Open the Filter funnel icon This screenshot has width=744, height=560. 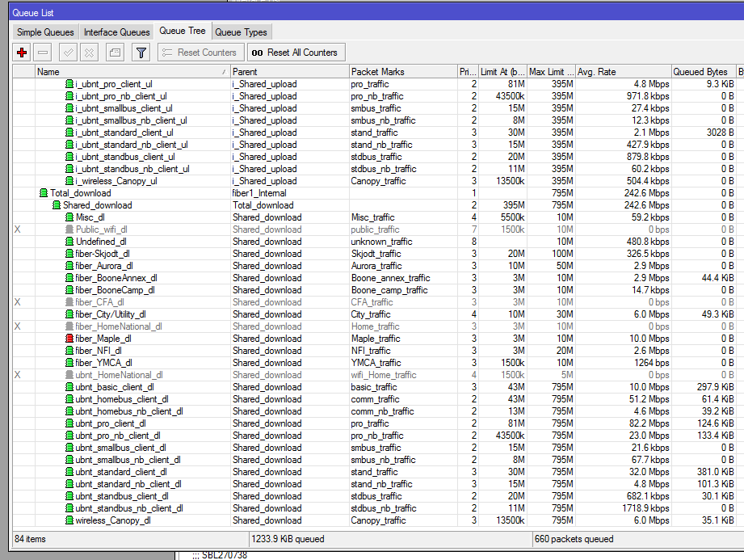coord(141,53)
